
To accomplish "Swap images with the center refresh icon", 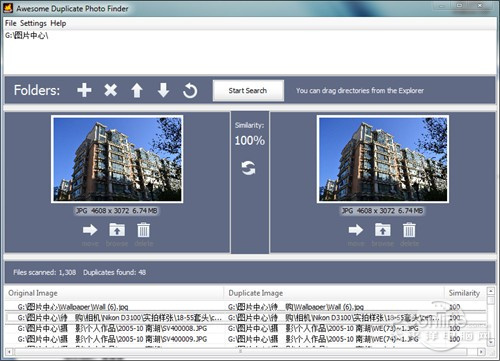I will (249, 168).
